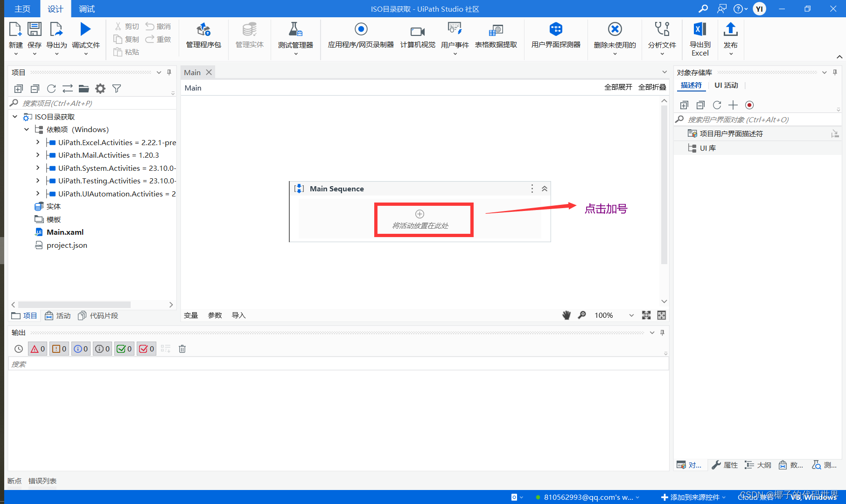Click Collapse All (全部折叠)
The height and width of the screenshot is (504, 846).
click(x=652, y=87)
